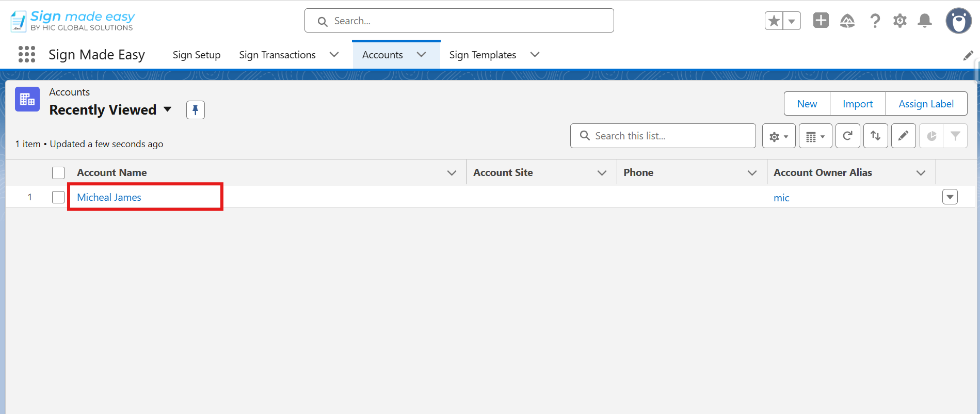
Task: Click the Favorites star icon
Action: (x=774, y=21)
